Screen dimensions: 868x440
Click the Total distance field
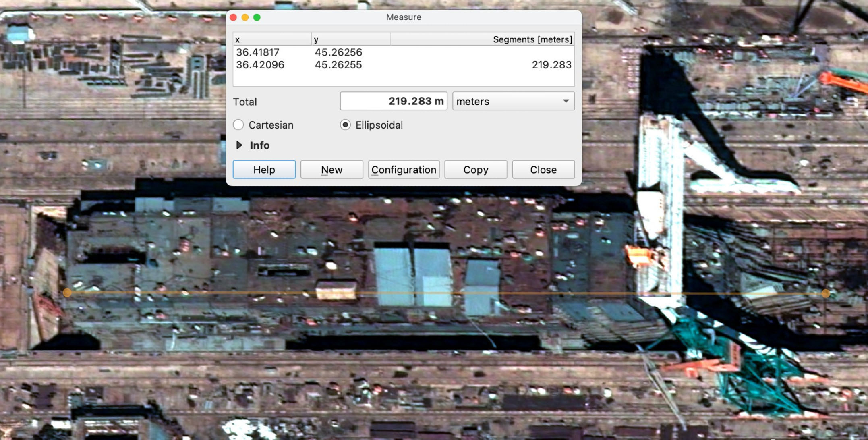(394, 101)
